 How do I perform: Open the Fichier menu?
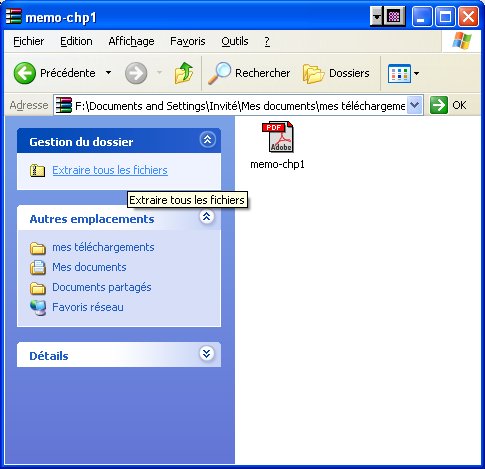29,41
